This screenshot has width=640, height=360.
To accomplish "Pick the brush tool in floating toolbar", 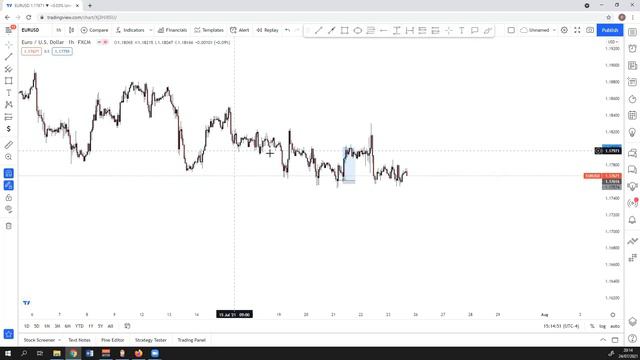I will [487, 30].
